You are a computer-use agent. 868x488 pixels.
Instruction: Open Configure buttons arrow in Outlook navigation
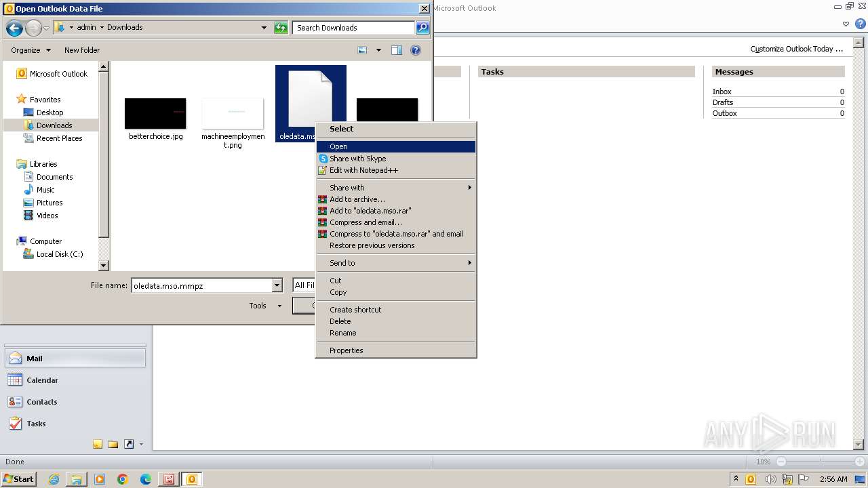[141, 445]
